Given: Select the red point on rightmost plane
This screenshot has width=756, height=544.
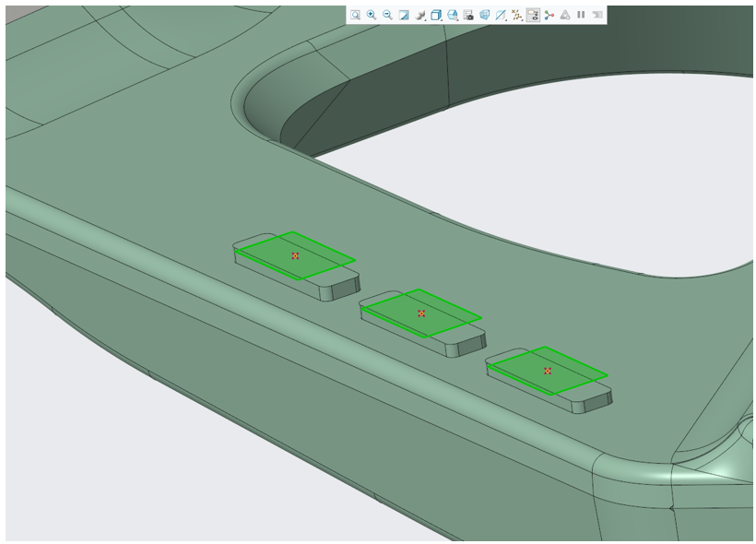Looking at the screenshot, I should point(548,371).
